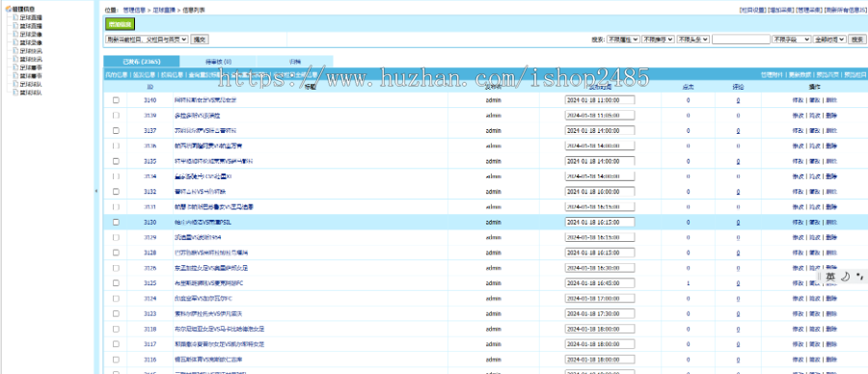This screenshot has height=374, width=868.
Task: Click the 2024-01-18 16:45:00 time field
Action: [600, 282]
